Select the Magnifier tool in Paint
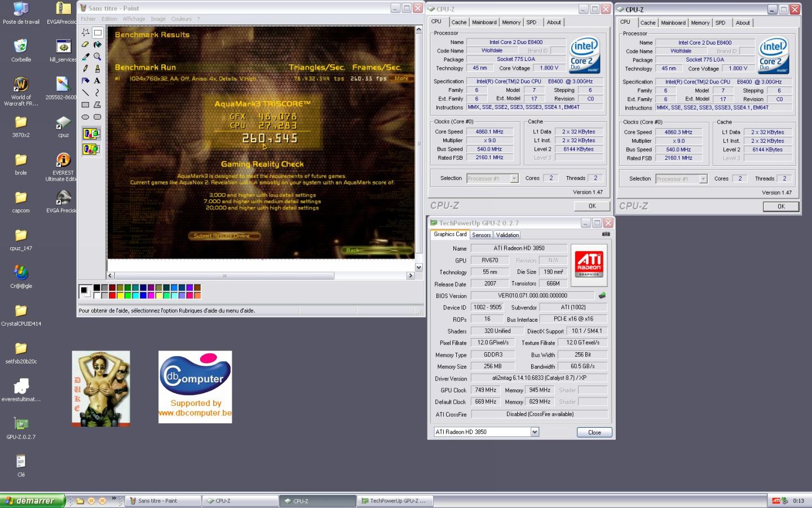Viewport: 812px width, 508px height. (x=97, y=56)
